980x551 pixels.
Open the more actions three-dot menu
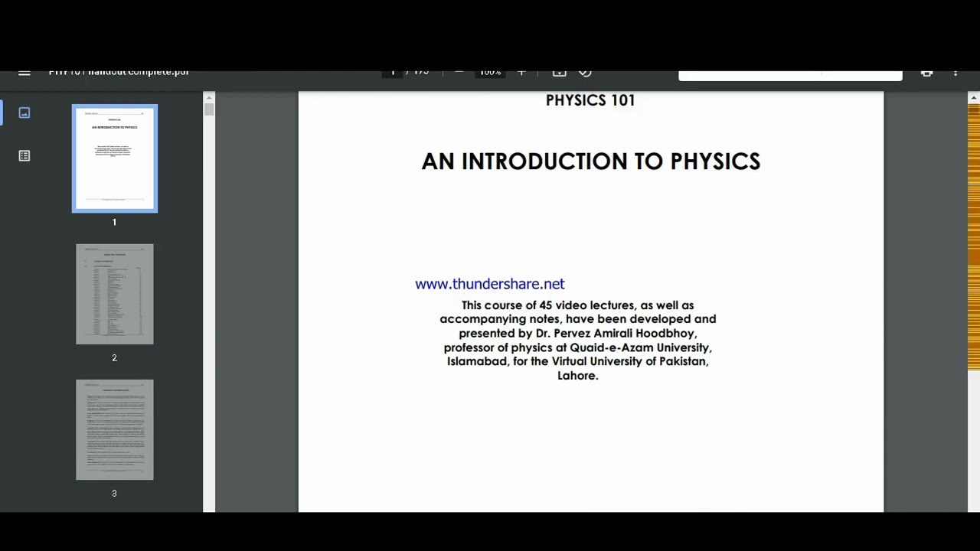955,73
